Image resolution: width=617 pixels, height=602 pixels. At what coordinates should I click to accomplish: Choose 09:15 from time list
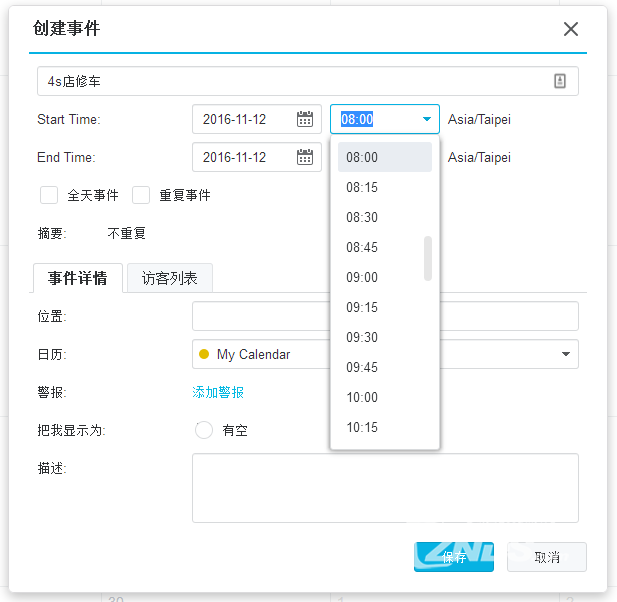click(385, 307)
